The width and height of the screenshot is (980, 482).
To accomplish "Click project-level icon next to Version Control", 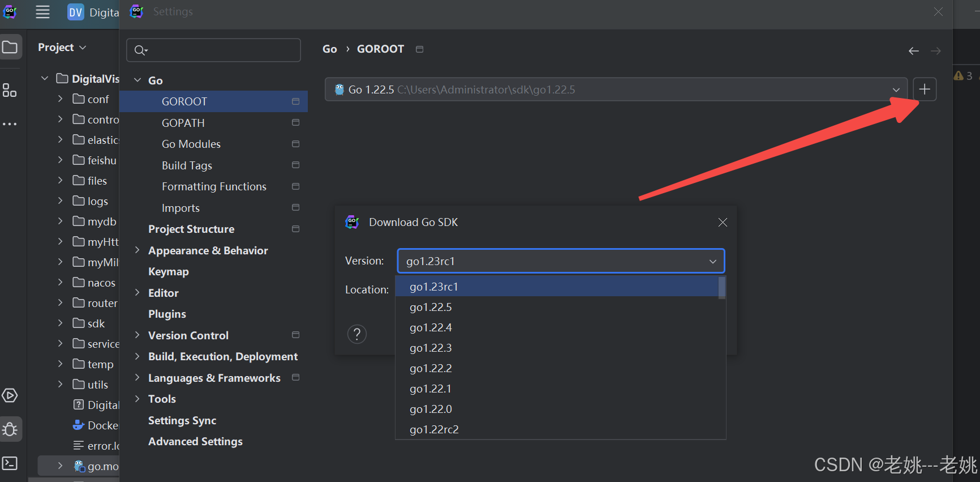I will 295,335.
